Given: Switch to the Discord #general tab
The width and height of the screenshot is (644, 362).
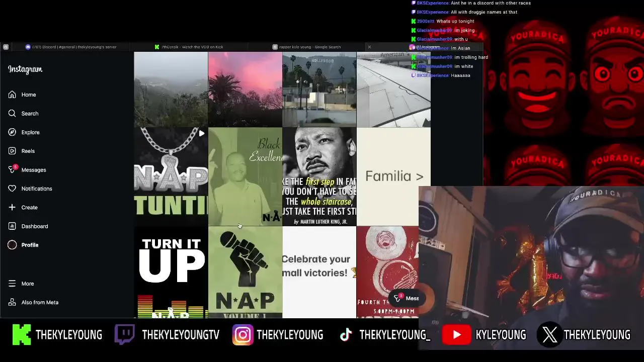Looking at the screenshot, I should pos(74,47).
